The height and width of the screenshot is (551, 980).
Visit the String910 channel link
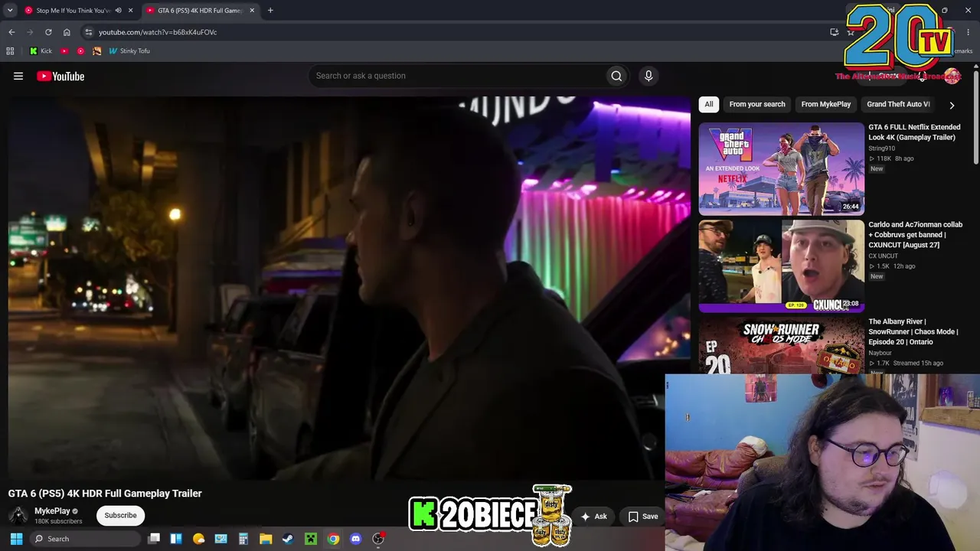coord(882,148)
